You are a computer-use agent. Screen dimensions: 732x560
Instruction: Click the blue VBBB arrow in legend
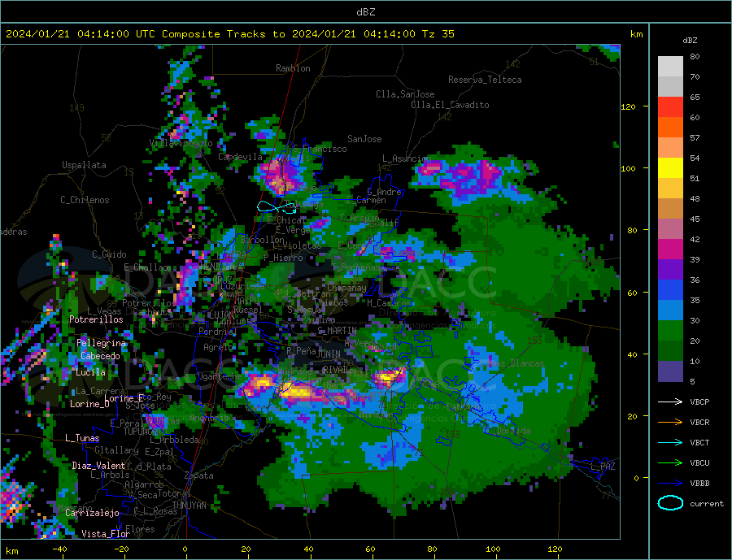pyautogui.click(x=670, y=483)
